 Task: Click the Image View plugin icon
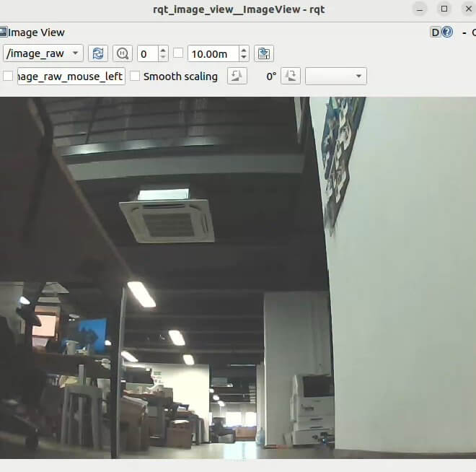[4, 32]
